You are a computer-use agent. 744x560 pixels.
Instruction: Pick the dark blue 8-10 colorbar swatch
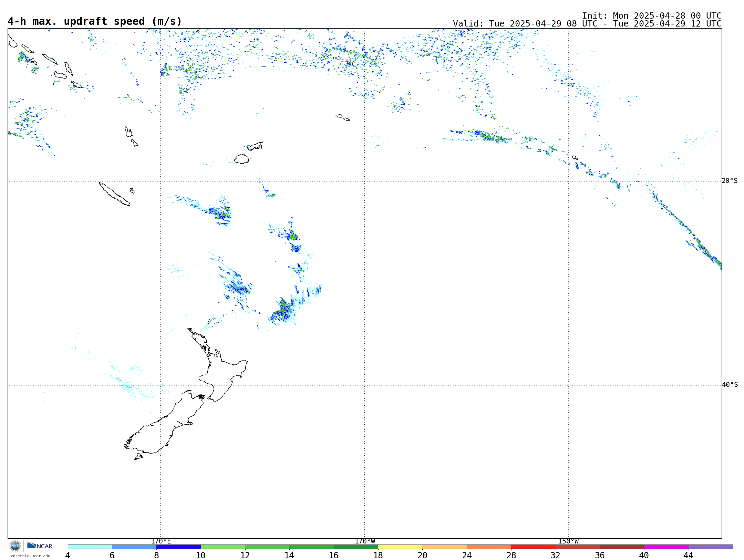point(178,547)
